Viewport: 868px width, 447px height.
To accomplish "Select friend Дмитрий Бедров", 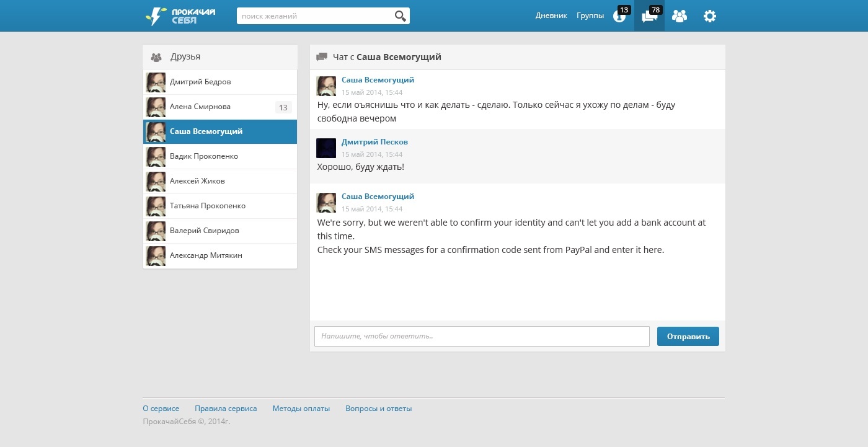I will coord(220,82).
